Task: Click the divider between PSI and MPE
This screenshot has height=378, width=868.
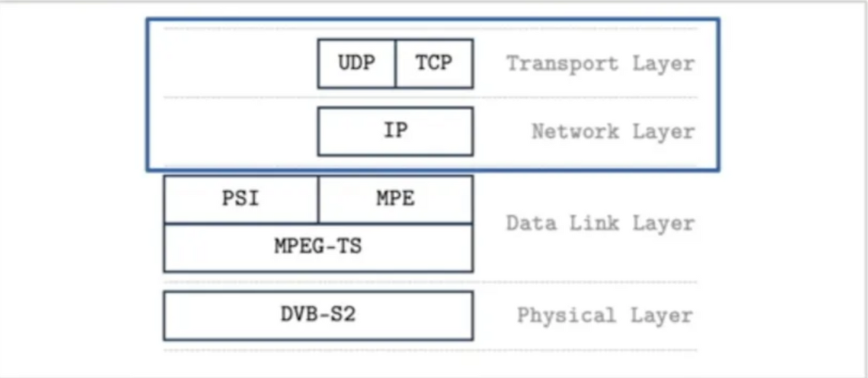Action: click(319, 199)
